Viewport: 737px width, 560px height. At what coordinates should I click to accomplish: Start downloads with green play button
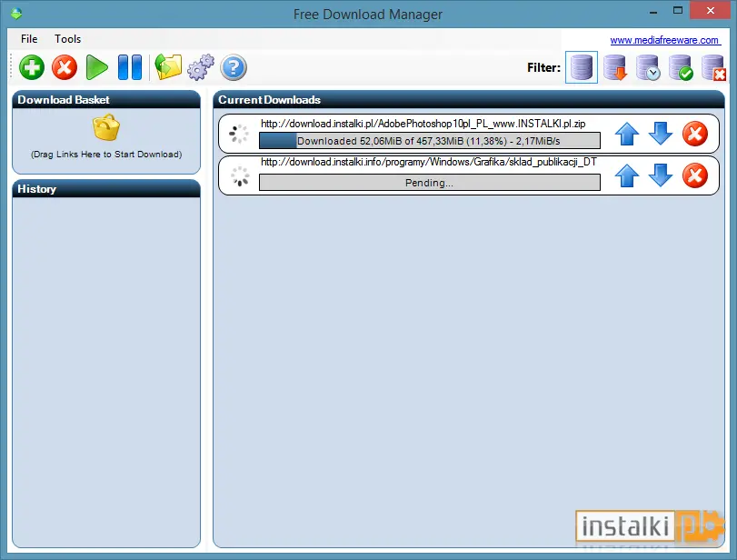click(97, 67)
